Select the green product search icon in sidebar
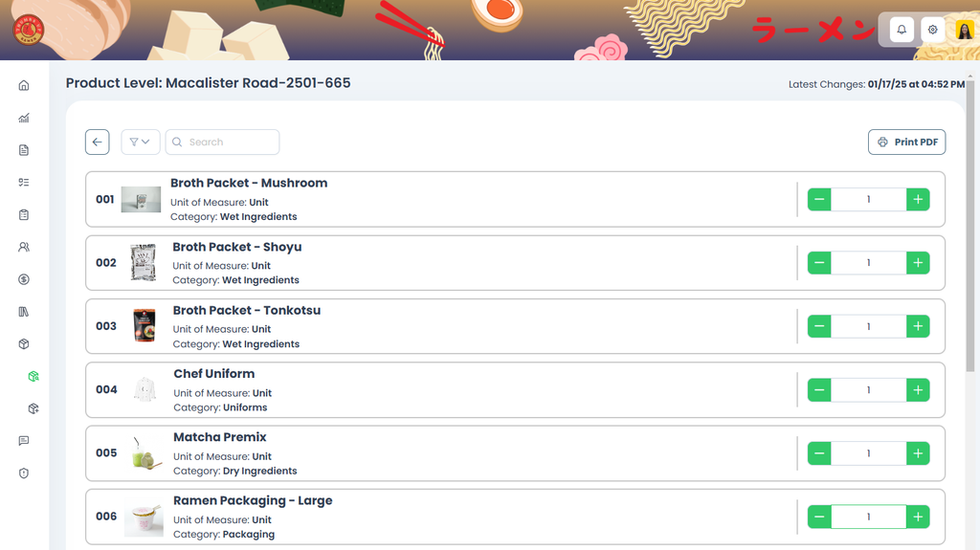Viewport: 980px width, 550px height. (33, 376)
